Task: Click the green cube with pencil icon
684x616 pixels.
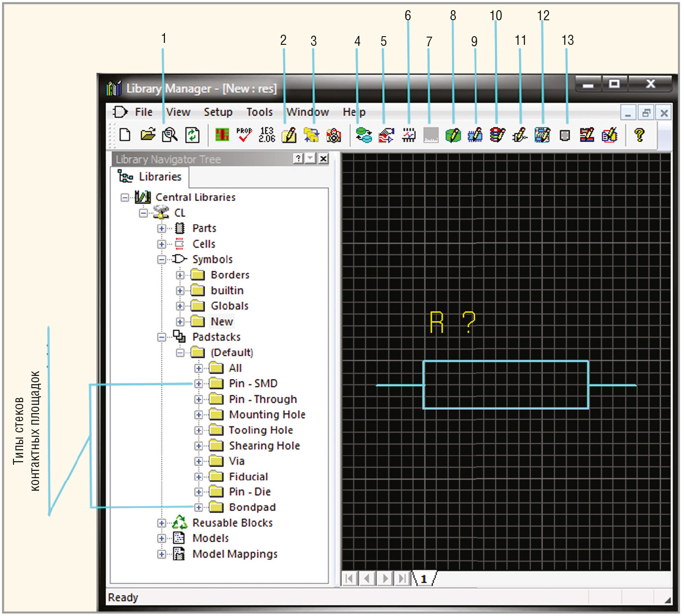Action: [453, 135]
